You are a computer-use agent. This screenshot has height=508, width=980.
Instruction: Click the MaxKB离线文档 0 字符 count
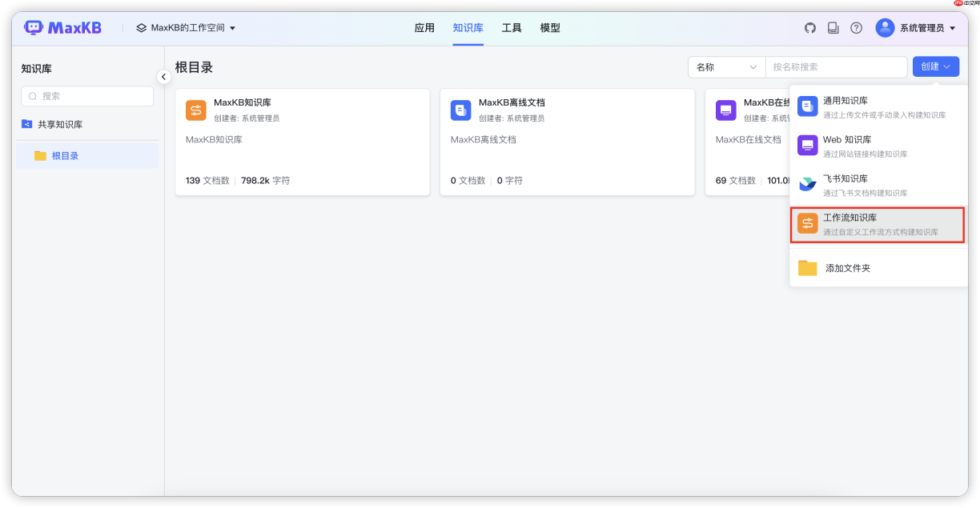[510, 181]
